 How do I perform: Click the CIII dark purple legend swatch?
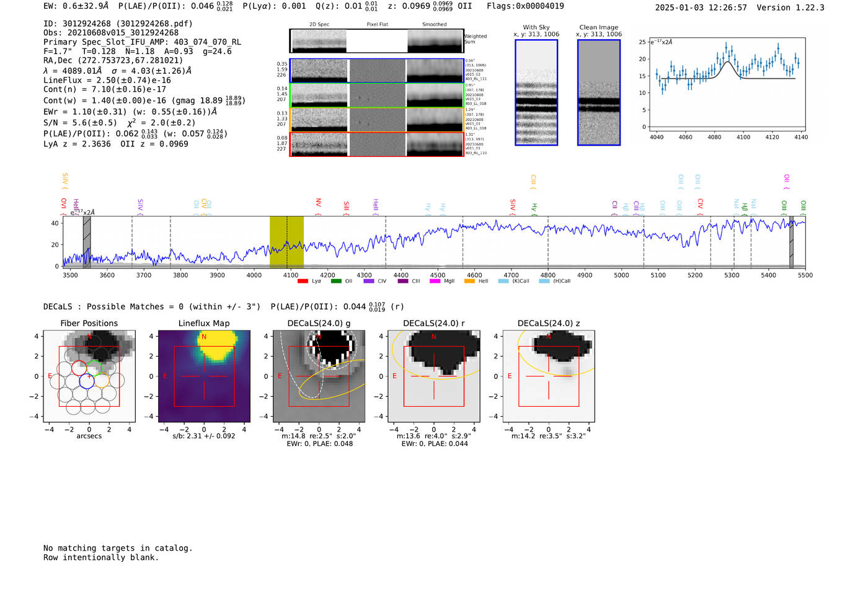coord(403,281)
